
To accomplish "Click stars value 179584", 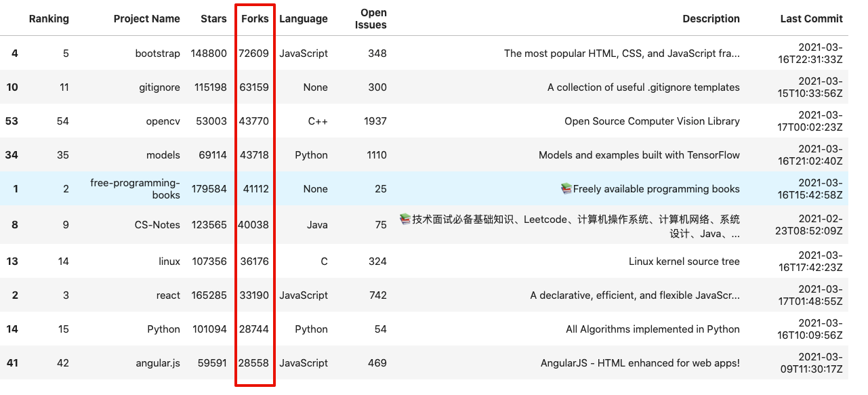I will coord(209,189).
